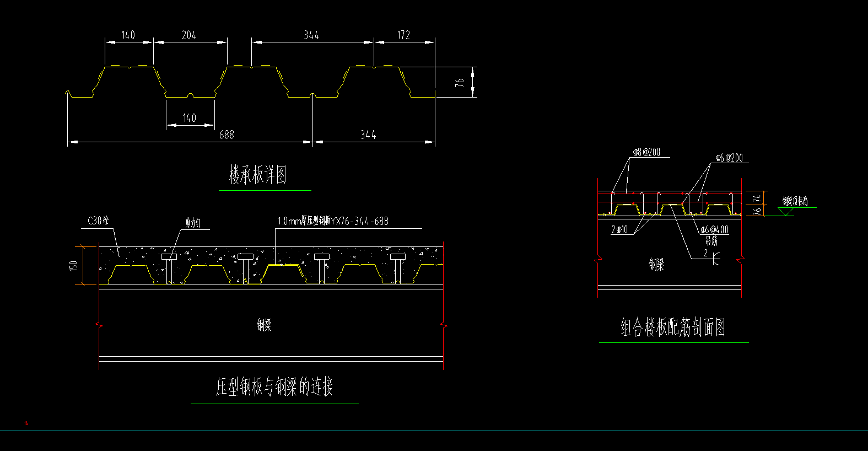The image size is (868, 451).
Task: Select the title '压型钢板与钢梁的连接'
Action: click(274, 386)
